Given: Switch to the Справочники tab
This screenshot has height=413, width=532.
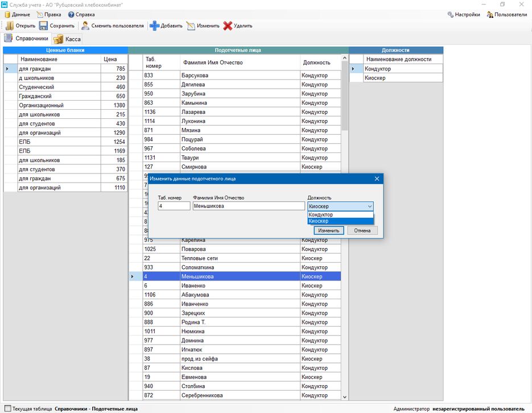Looking at the screenshot, I should tap(27, 38).
